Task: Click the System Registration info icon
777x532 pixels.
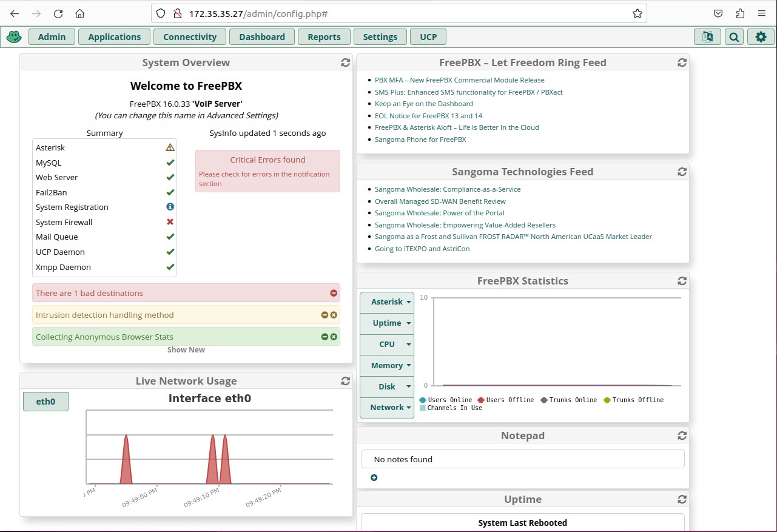Action: (170, 207)
